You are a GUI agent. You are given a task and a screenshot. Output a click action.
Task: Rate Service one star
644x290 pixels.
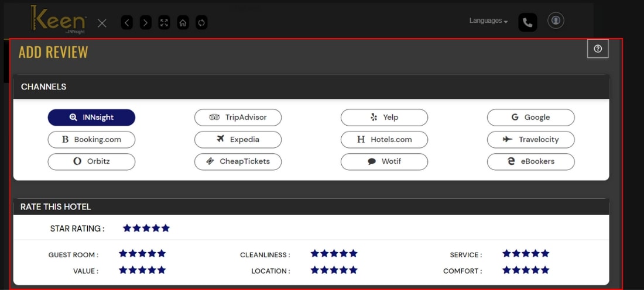click(x=506, y=254)
